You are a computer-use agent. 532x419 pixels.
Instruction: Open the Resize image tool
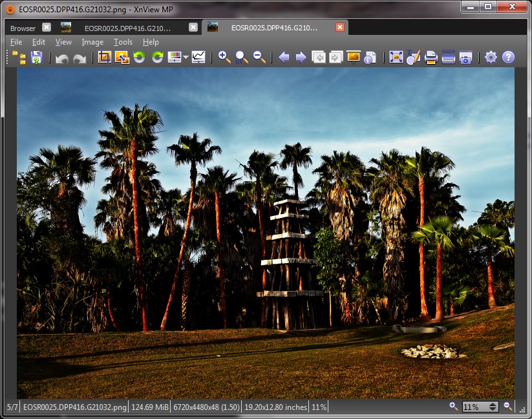tap(122, 58)
